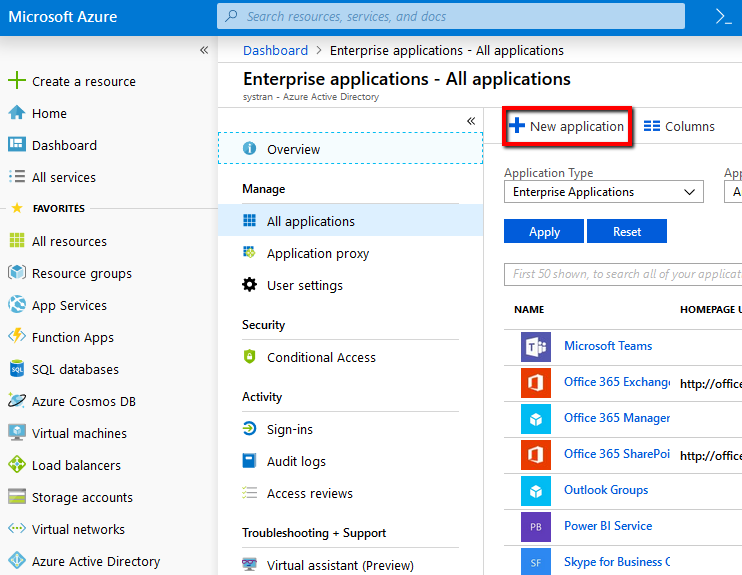The image size is (742, 575).
Task: Click the green plus Create a resource icon
Action: [17, 80]
